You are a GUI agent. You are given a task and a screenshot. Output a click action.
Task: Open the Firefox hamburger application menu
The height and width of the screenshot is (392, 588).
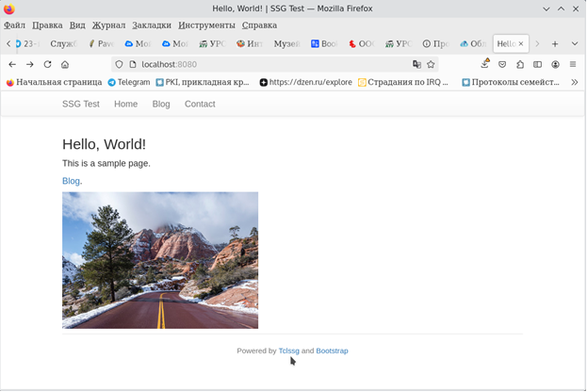(x=574, y=65)
